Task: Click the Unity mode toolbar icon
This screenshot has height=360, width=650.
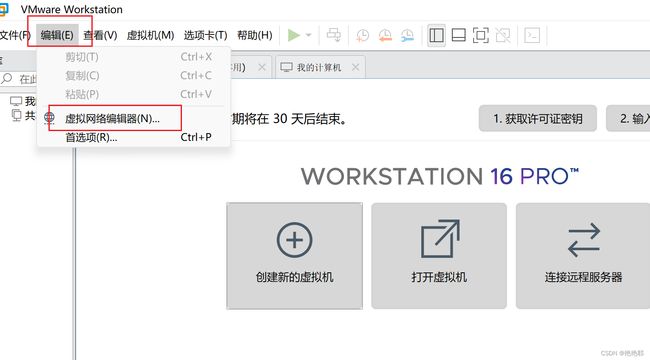Action: (503, 35)
